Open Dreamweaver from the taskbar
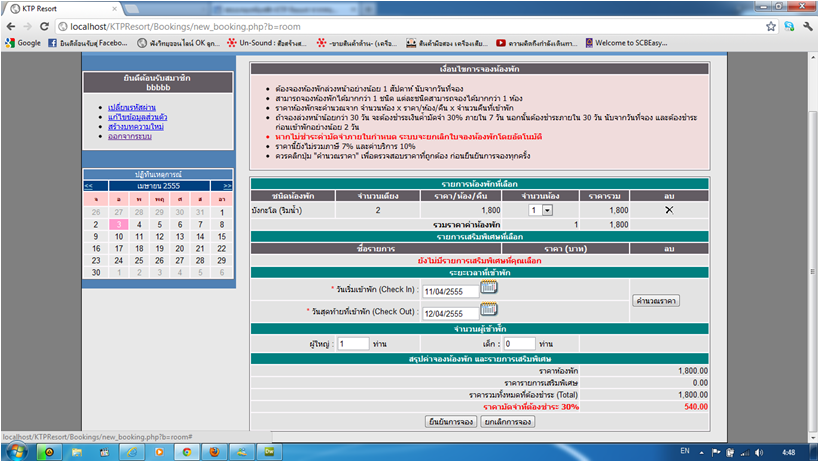 pos(270,452)
